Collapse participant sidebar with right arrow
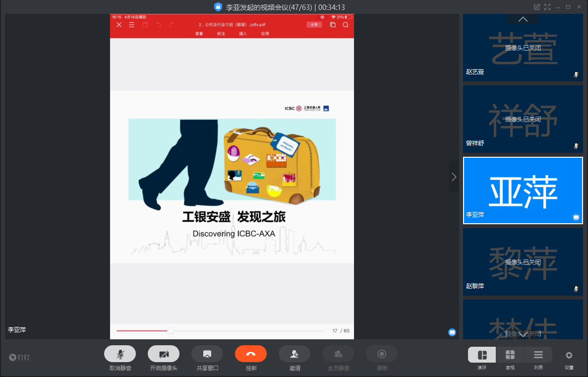The height and width of the screenshot is (377, 588). pos(454,177)
